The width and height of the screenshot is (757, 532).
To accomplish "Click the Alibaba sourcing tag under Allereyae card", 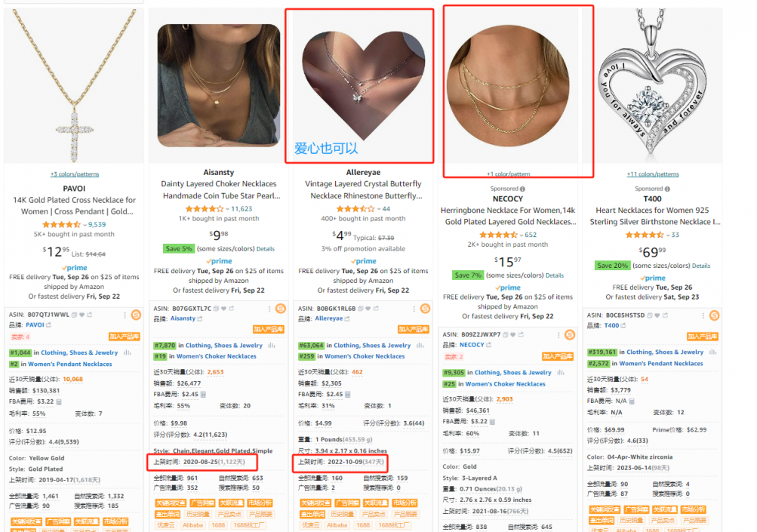I will [337, 525].
